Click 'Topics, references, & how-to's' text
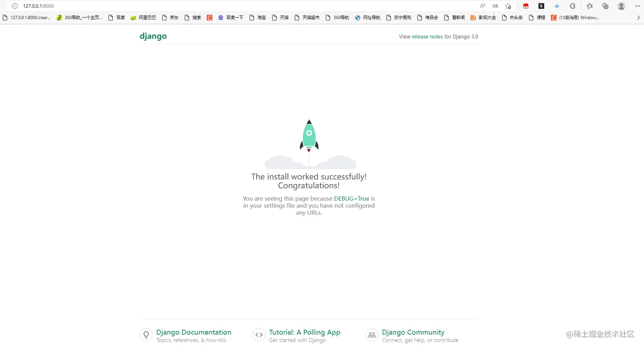 [x=191, y=340]
